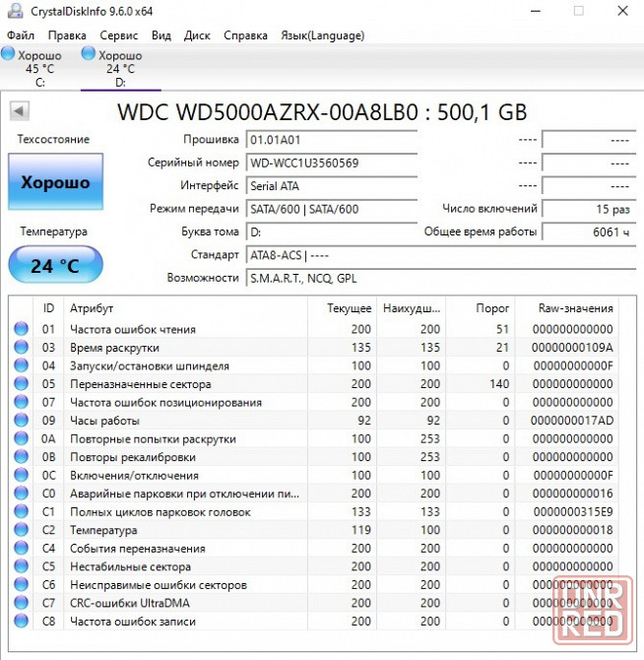This screenshot has height=660, width=644.
Task: Click the Порог column header
Action: (481, 308)
